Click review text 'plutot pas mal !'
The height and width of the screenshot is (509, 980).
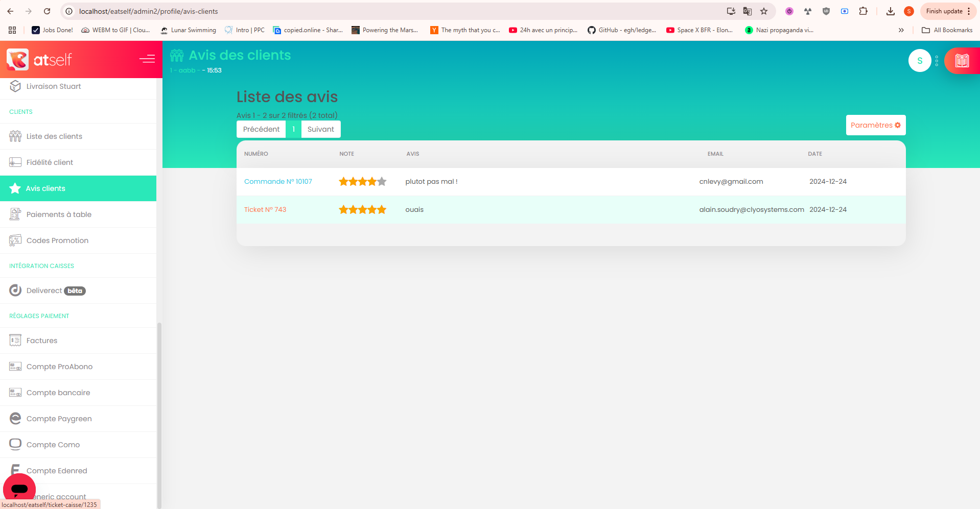point(431,181)
